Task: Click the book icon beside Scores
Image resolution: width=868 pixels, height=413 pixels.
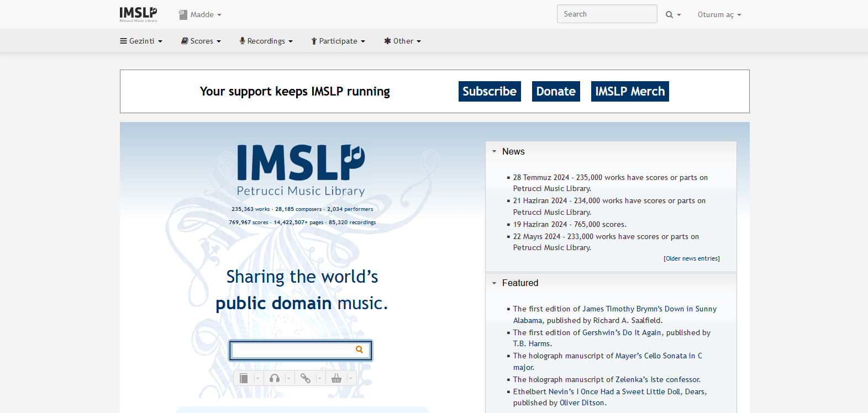Action: tap(185, 41)
